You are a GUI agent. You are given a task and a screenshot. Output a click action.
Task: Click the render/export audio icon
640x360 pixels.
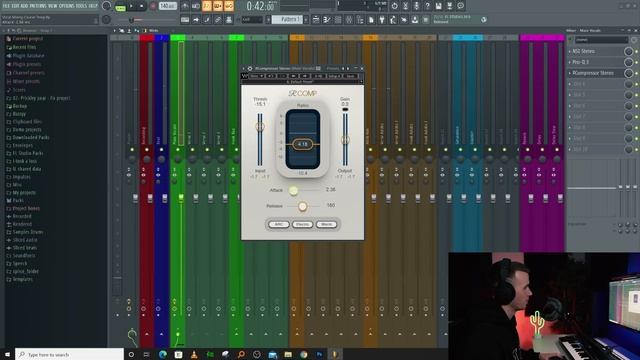(x=449, y=6)
